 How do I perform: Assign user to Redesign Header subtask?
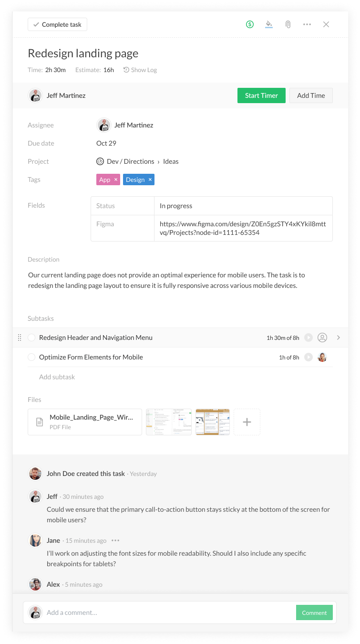coord(322,338)
